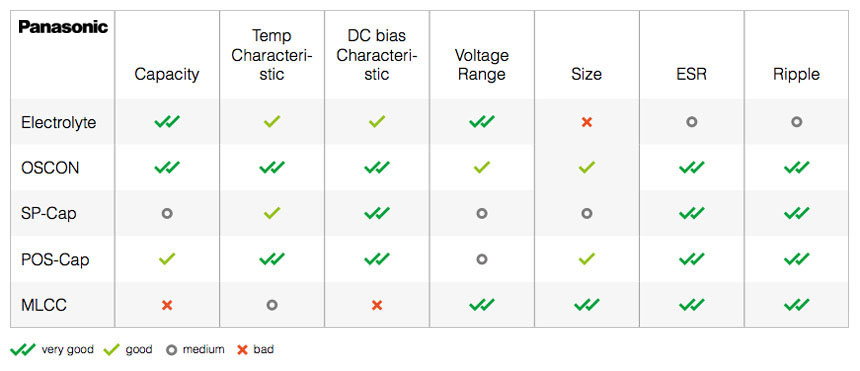The width and height of the screenshot is (860, 371).
Task: Click double checkmark in Electrolyte Capacity cell
Action: pyautogui.click(x=167, y=121)
